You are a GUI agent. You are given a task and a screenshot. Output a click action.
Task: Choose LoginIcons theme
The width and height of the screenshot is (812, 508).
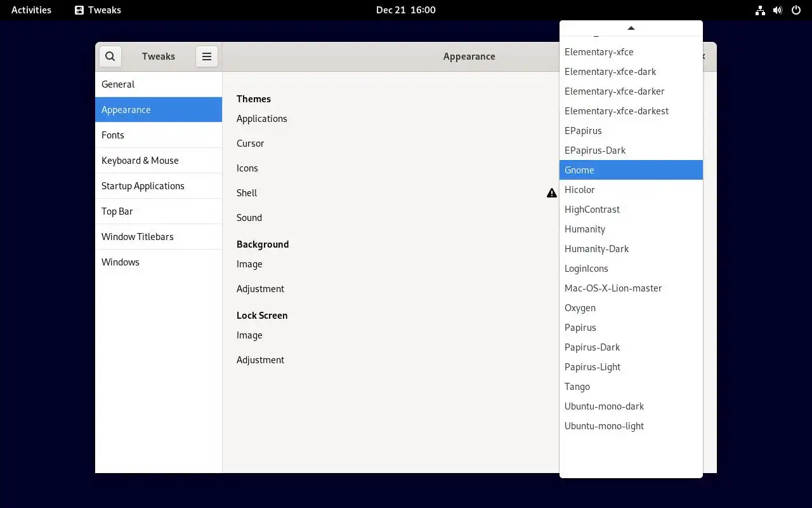point(631,268)
